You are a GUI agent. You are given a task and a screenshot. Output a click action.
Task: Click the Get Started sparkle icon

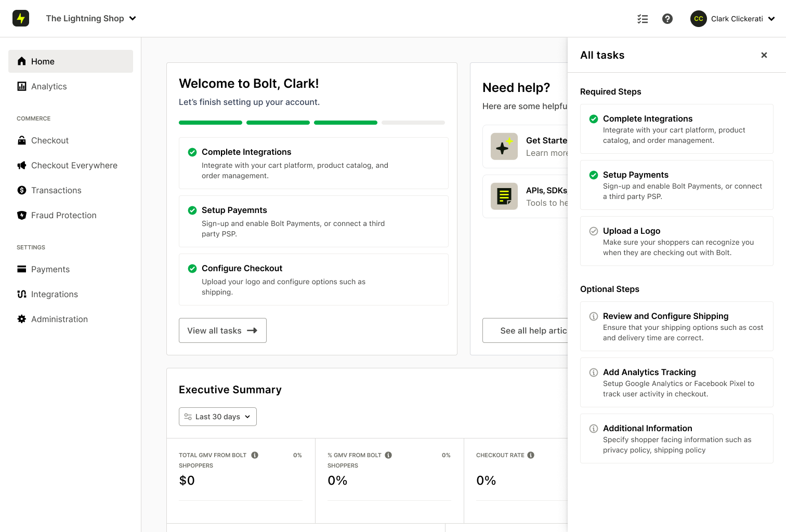pyautogui.click(x=504, y=147)
